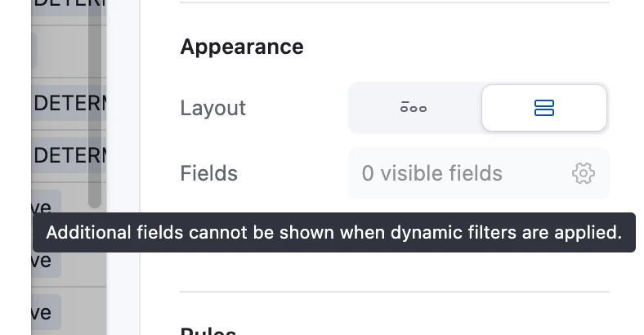Click the Fields selector box beside the gear
Viewport: 644px width, 335px height.
point(478,173)
